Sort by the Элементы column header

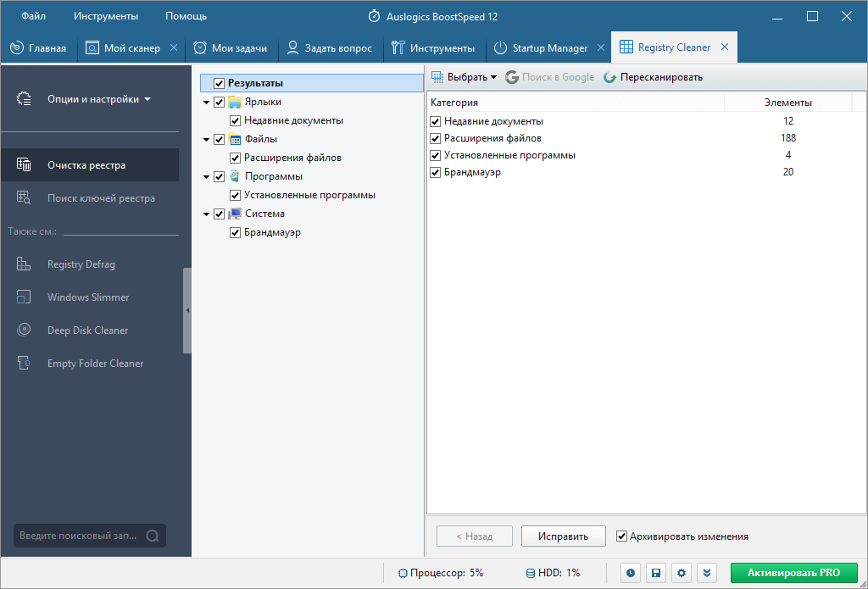(x=787, y=103)
